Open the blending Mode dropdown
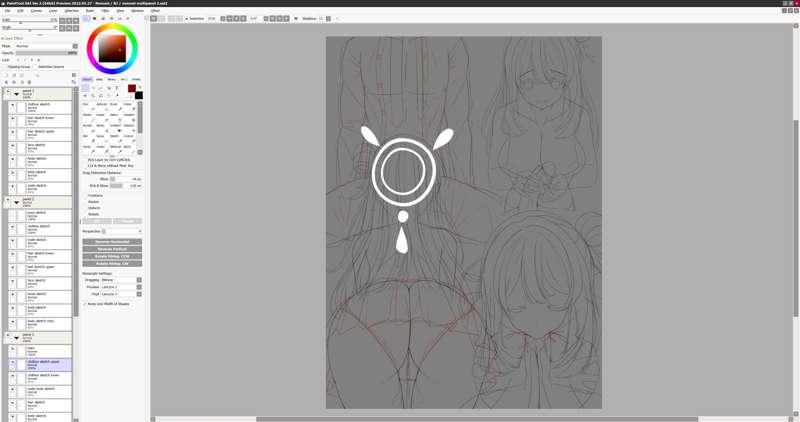 tap(46, 46)
